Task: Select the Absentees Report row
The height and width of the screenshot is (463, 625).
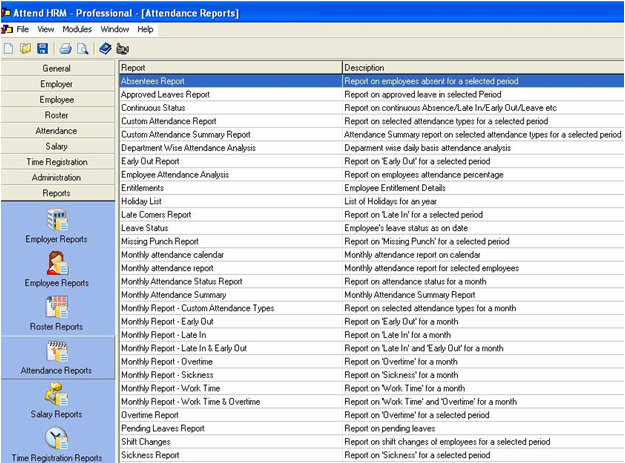Action: pyautogui.click(x=371, y=81)
